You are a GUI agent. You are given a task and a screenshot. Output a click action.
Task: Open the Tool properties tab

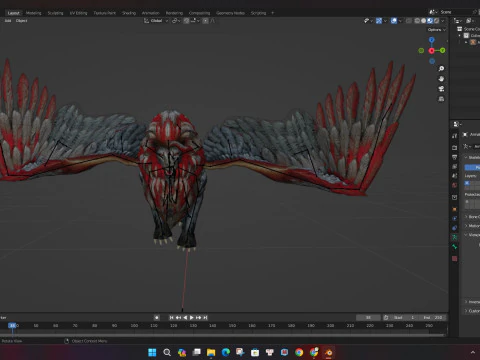(455, 136)
